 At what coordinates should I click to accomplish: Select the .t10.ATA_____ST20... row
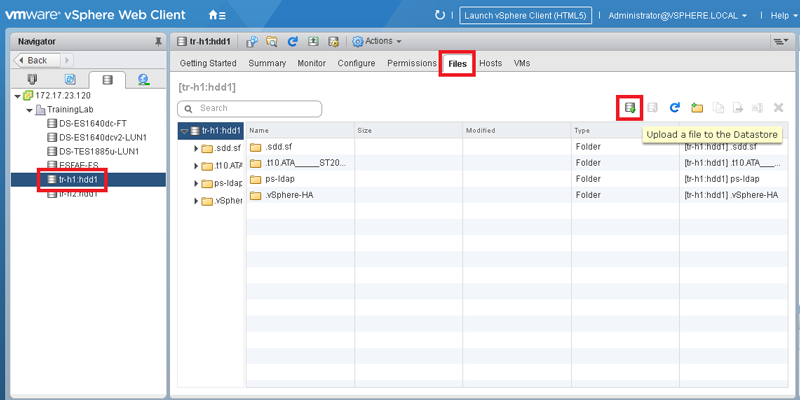517,163
